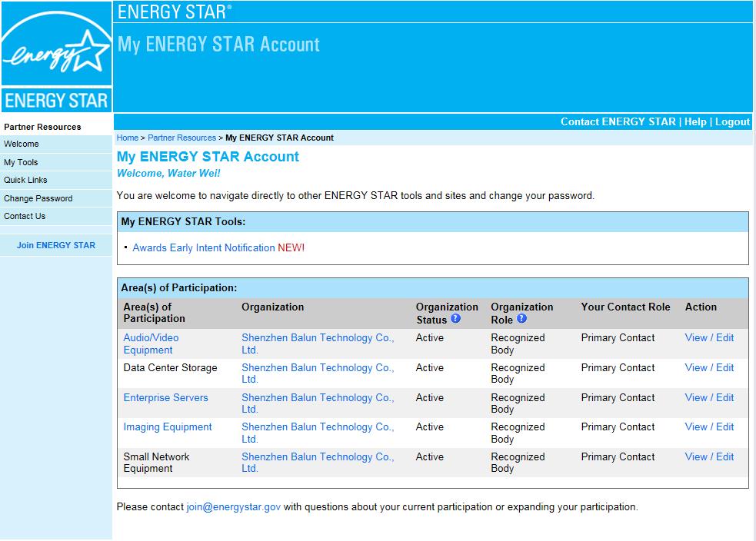756x541 pixels.
Task: Log out using the Logout link
Action: pos(732,122)
